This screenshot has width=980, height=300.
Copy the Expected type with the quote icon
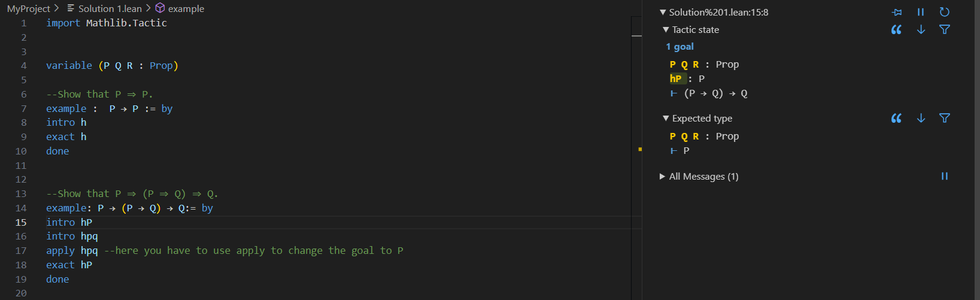point(896,118)
